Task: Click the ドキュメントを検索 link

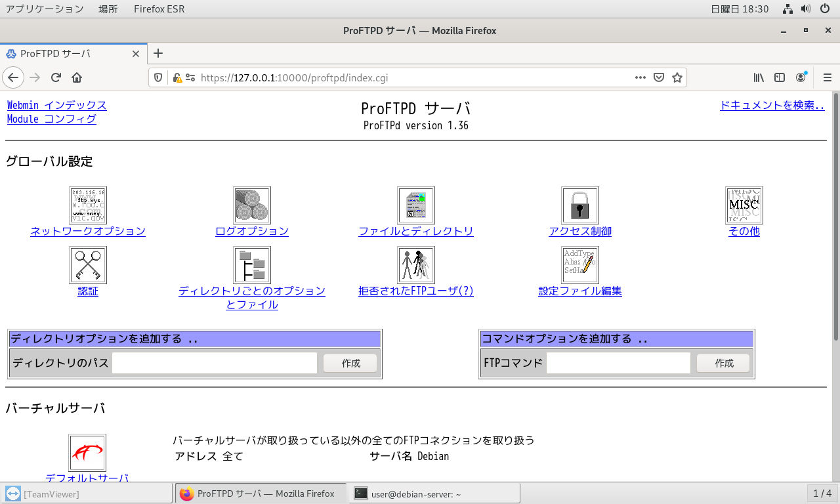Action: pyautogui.click(x=772, y=105)
